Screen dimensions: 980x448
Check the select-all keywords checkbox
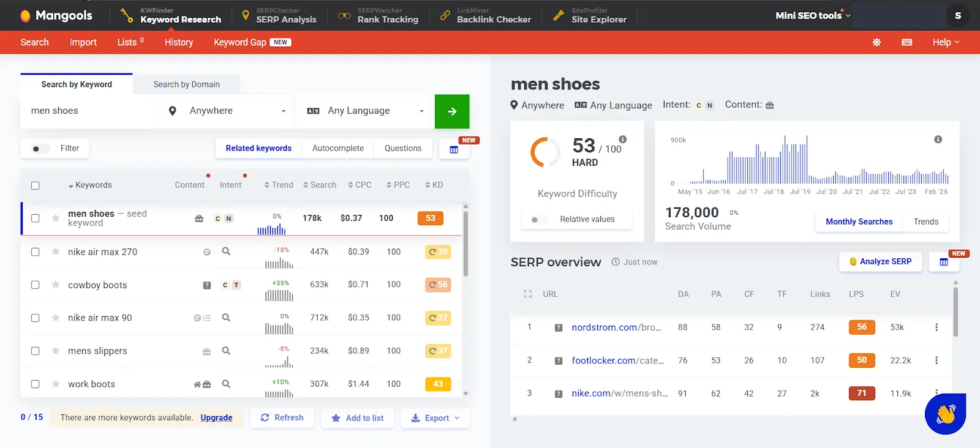pos(36,185)
